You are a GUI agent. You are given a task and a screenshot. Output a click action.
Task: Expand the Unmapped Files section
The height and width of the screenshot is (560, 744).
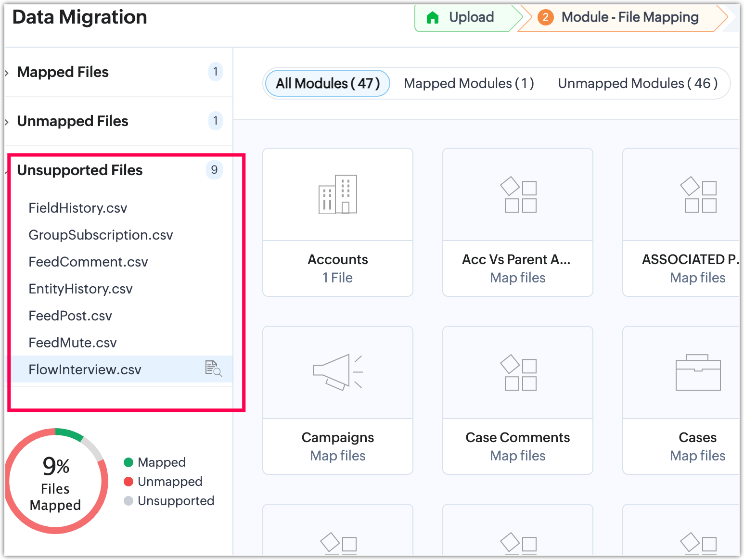point(72,121)
